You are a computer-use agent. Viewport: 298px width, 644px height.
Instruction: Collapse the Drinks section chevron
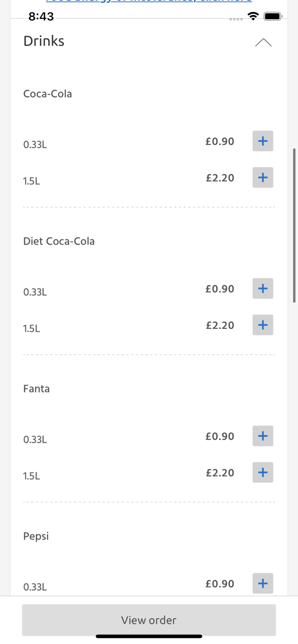[263, 42]
